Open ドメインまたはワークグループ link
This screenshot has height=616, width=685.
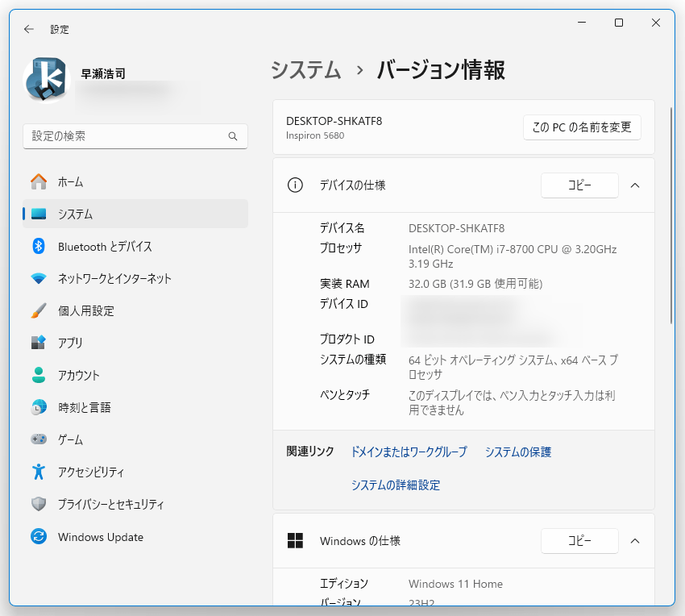tap(409, 452)
